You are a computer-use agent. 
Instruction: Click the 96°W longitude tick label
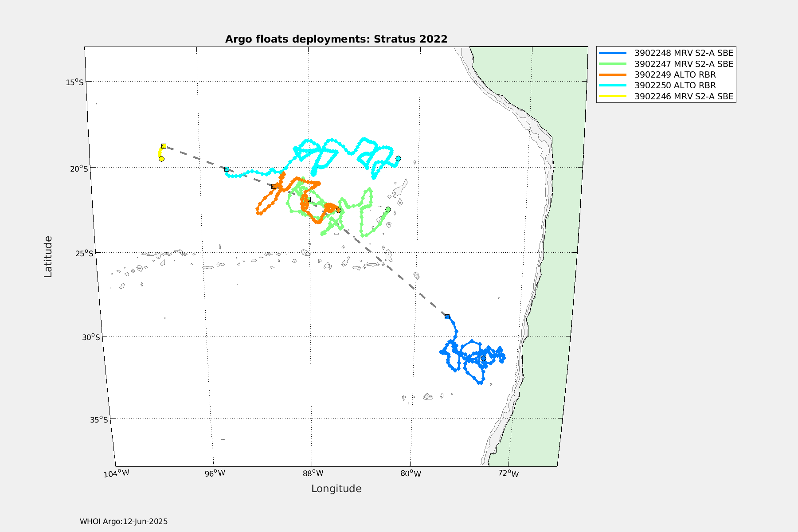215,473
